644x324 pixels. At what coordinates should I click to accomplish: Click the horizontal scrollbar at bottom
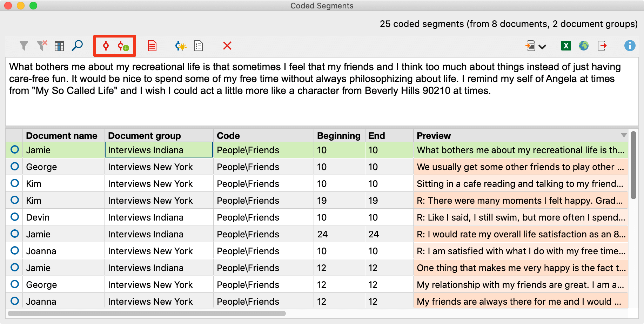pos(147,313)
